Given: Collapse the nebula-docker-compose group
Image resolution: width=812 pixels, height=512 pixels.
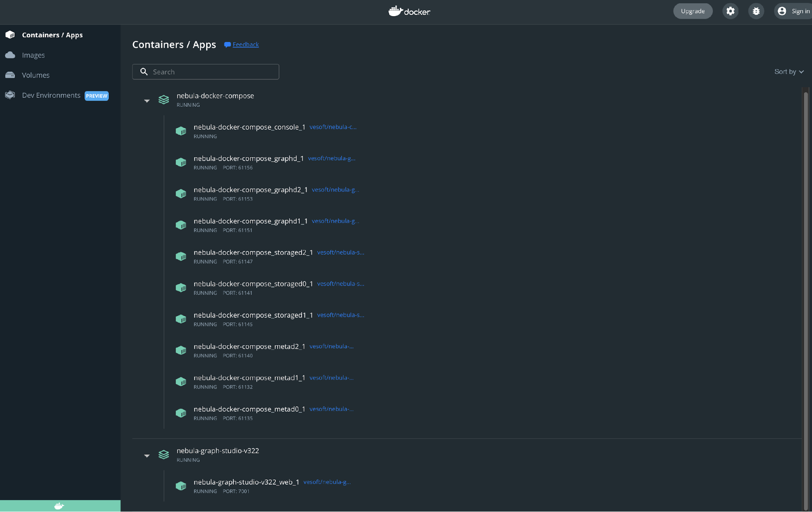Looking at the screenshot, I should click(x=147, y=101).
